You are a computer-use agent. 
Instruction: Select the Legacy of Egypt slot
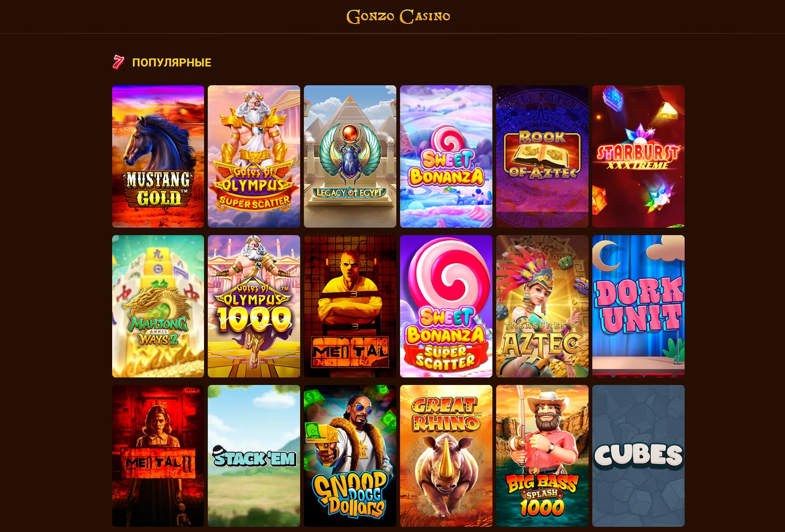click(x=350, y=156)
